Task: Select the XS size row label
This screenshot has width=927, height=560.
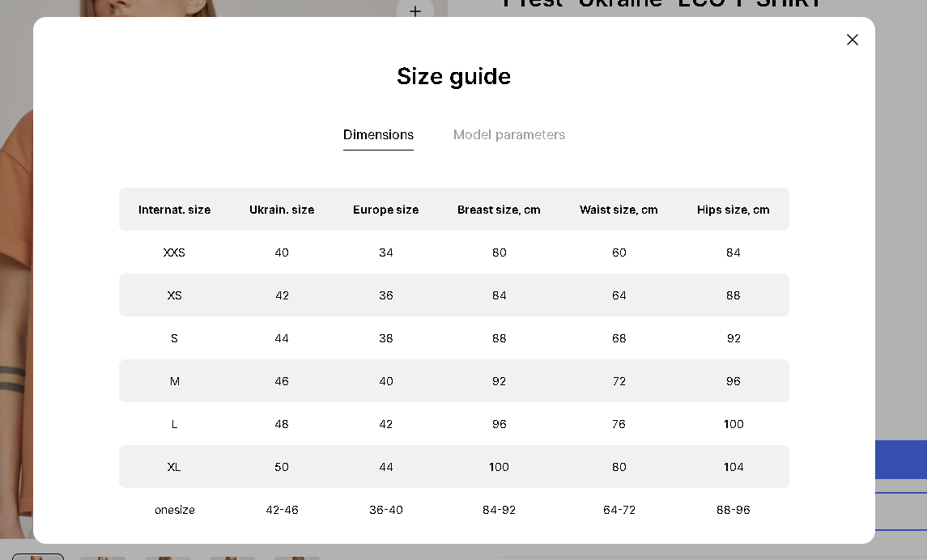Action: click(174, 295)
